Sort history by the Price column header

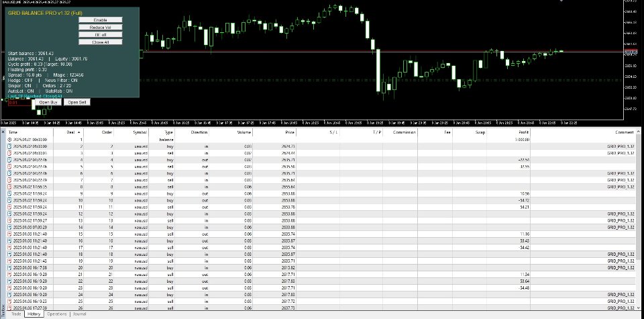point(274,132)
